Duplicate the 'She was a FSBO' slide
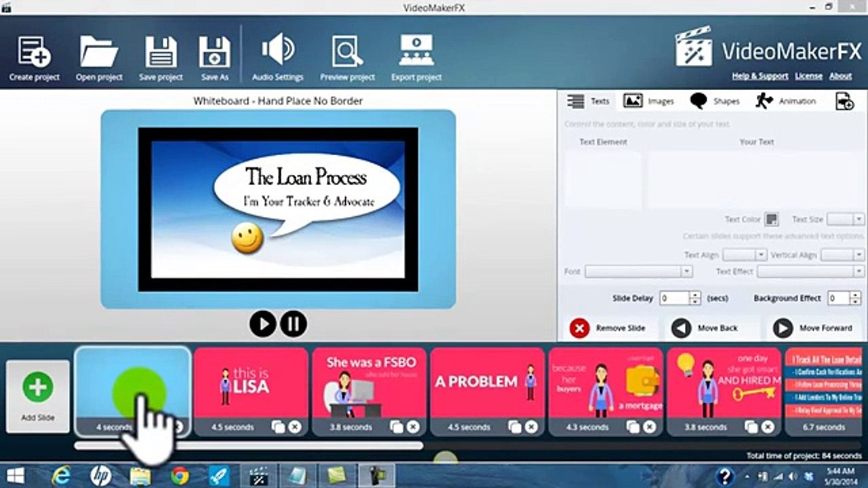Image resolution: width=868 pixels, height=488 pixels. point(396,427)
